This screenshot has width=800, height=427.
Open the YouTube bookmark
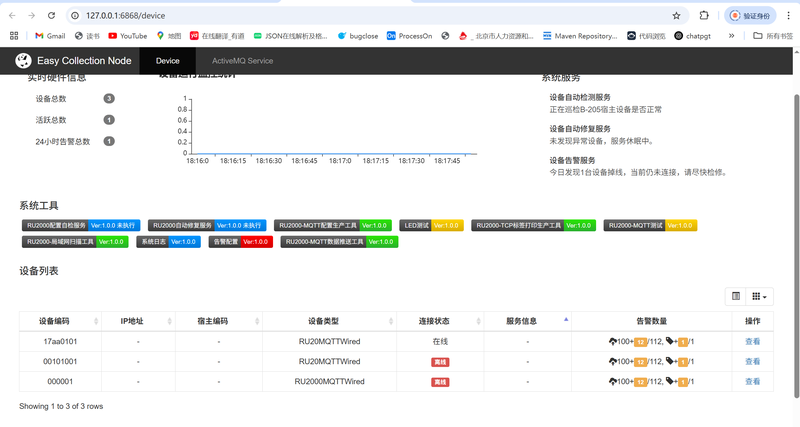[x=128, y=36]
